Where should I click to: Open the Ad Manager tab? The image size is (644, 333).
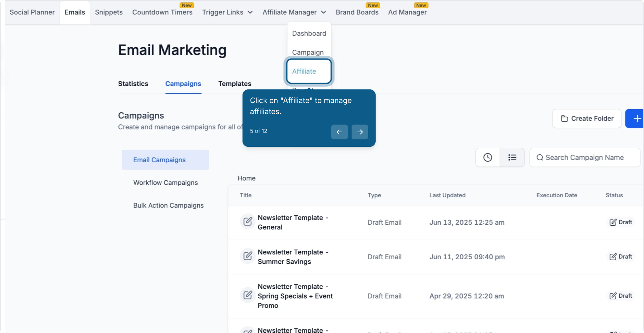pyautogui.click(x=407, y=12)
